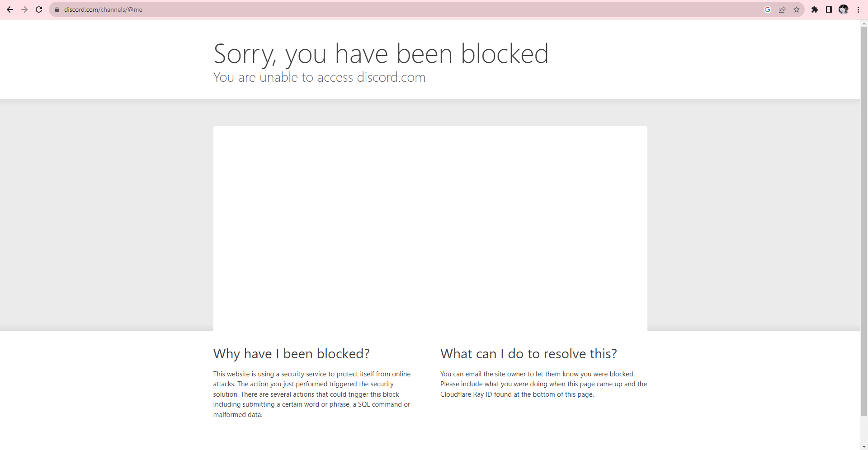Click the 'Sorry, you have been blocked' heading
This screenshot has height=450, width=868.
point(381,54)
